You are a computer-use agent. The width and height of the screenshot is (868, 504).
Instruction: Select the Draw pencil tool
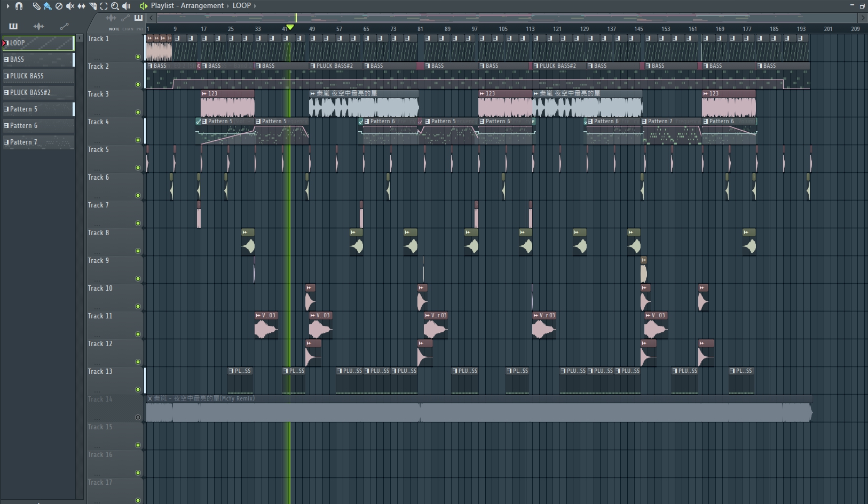pos(36,6)
